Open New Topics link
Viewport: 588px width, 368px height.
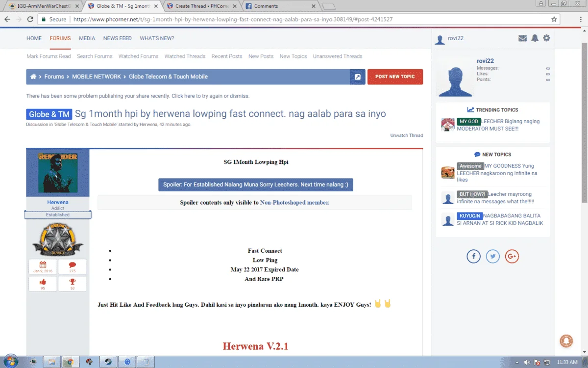293,56
